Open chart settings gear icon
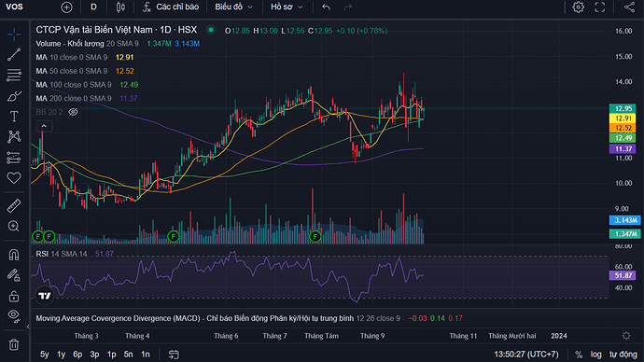The height and width of the screenshot is (362, 644). (578, 7)
